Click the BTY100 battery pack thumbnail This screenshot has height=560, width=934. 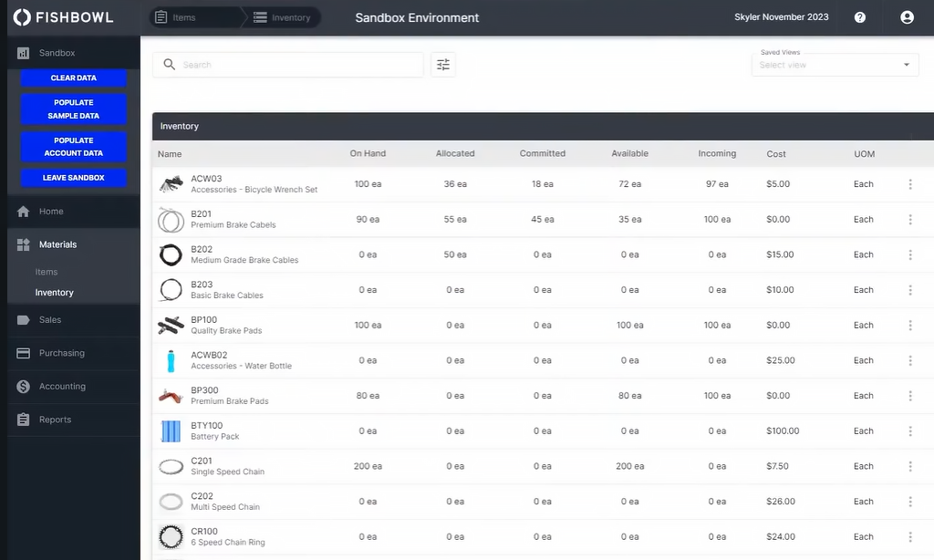[171, 430]
